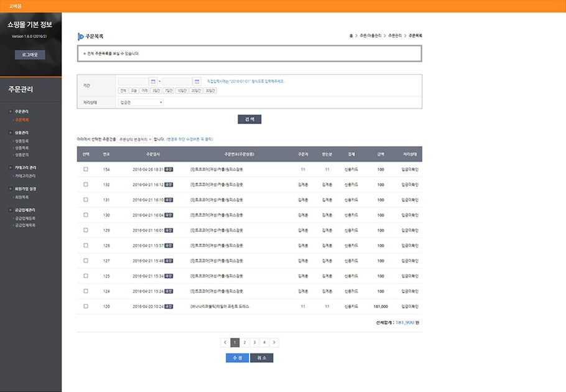Click the 주문일시 column header
The height and width of the screenshot is (392, 566).
tap(153, 154)
